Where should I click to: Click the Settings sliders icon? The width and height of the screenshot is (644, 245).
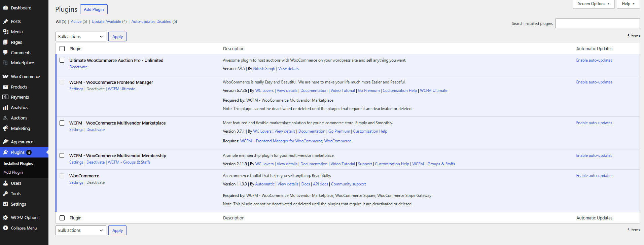tap(5, 204)
